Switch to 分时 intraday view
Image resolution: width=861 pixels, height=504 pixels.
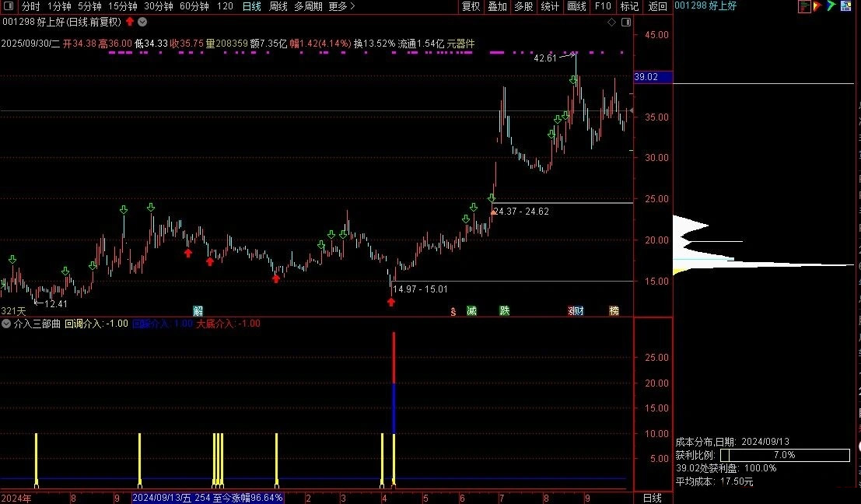click(x=31, y=6)
